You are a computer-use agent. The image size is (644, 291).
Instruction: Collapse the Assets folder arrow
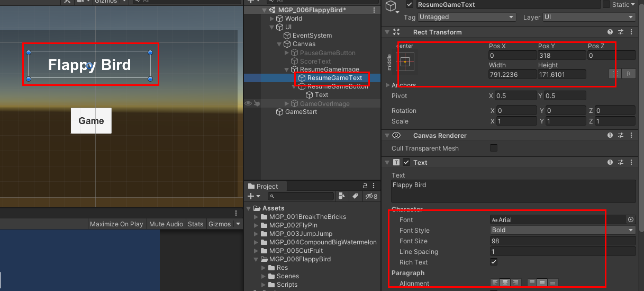point(249,208)
